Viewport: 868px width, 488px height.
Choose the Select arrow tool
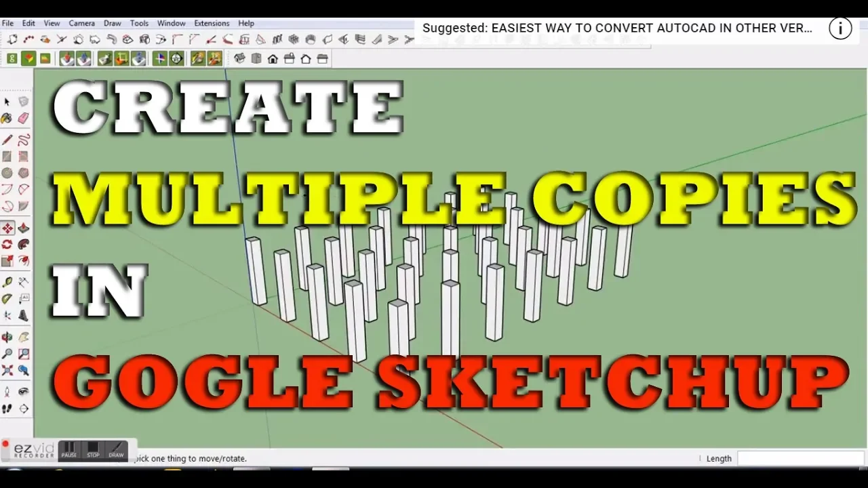(7, 102)
